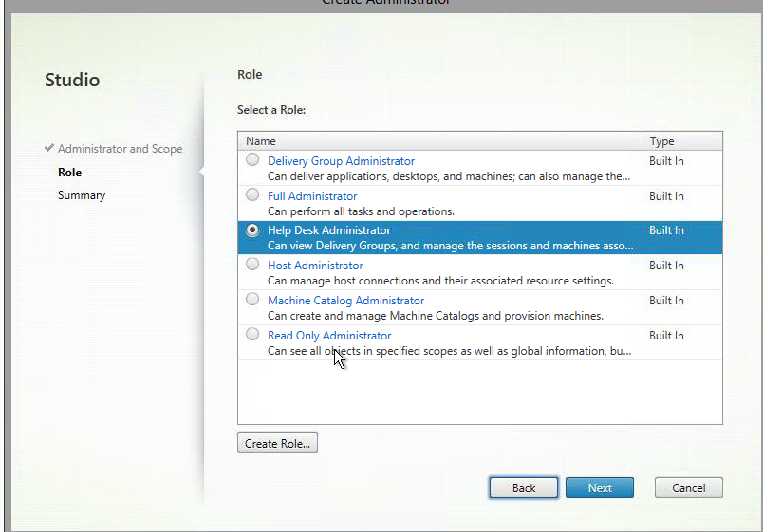Screen dimensions: 763x532
Task: Open the Help Desk Administrator role name
Action: (329, 230)
